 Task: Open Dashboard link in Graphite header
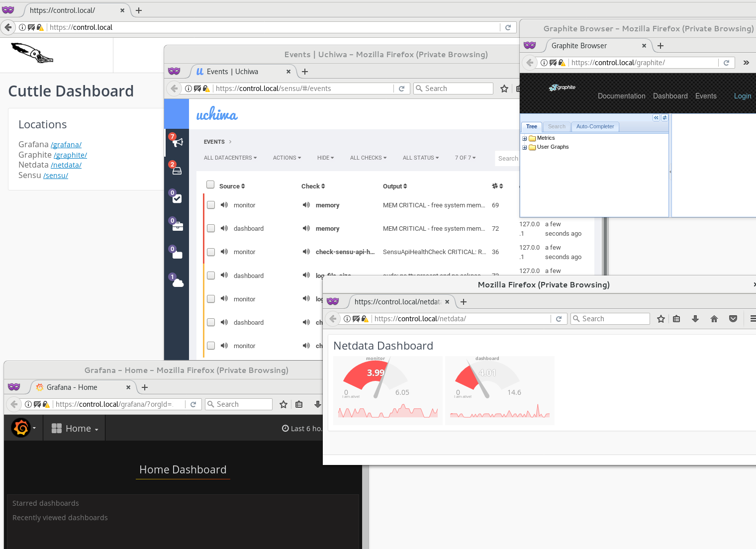(670, 96)
